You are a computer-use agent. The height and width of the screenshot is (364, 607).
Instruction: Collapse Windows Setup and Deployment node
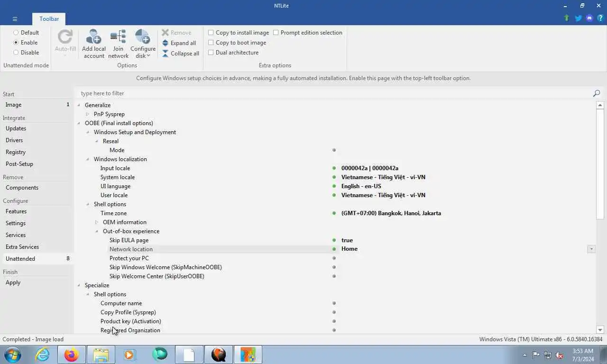coord(88,132)
